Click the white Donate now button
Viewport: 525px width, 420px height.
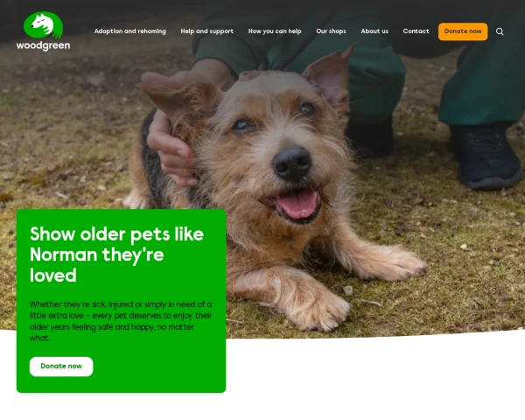61,367
